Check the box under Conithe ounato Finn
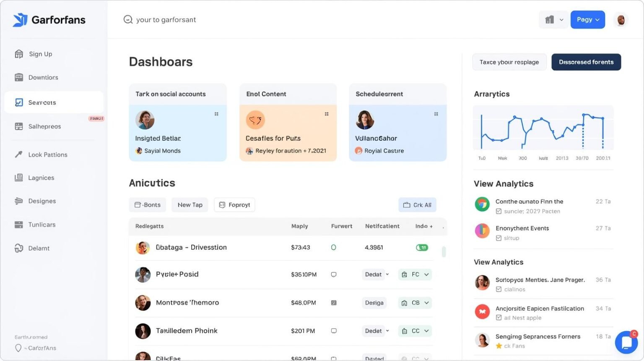Viewport: 644px width, 361px height. tap(499, 211)
